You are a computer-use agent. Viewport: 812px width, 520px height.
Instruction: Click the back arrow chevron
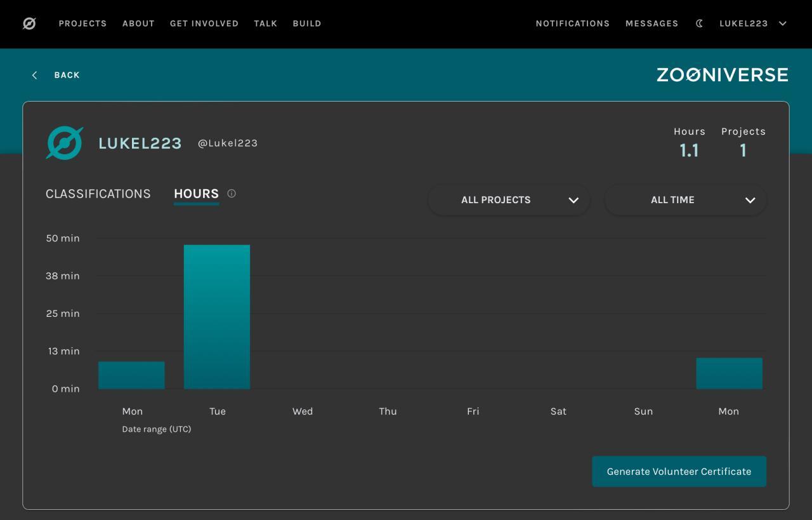(34, 75)
